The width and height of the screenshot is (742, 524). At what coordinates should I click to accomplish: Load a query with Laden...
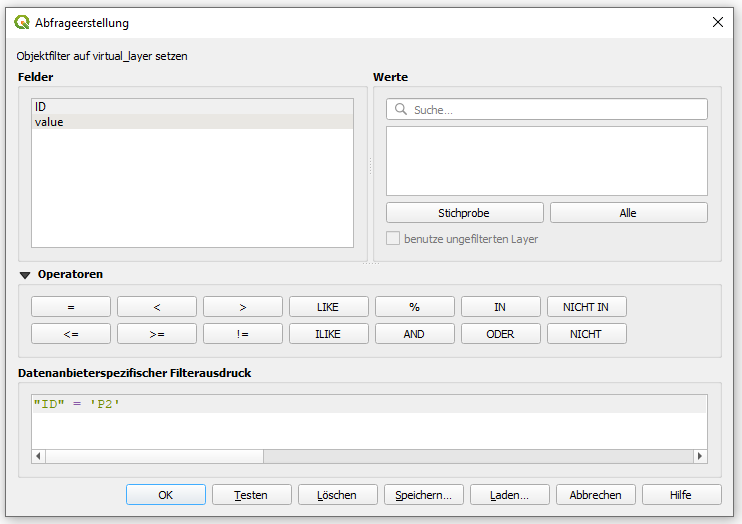tap(510, 495)
